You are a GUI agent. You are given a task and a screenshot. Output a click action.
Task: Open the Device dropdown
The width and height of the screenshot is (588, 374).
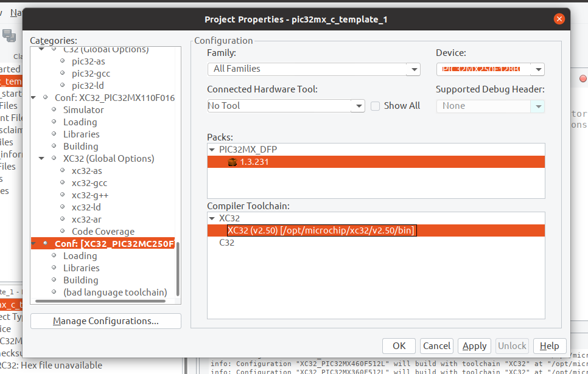click(x=538, y=69)
